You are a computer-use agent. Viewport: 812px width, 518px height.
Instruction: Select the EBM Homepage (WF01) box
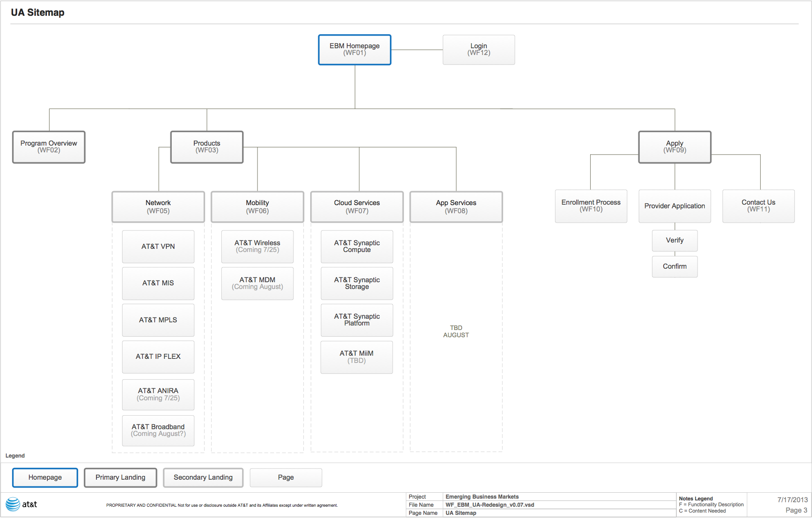click(354, 50)
